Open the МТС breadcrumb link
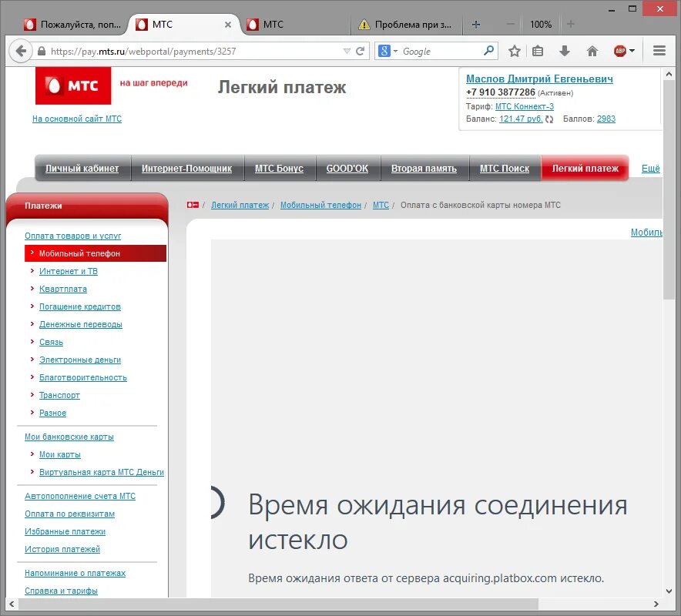Screen dimensions: 681x616 [x=381, y=205]
